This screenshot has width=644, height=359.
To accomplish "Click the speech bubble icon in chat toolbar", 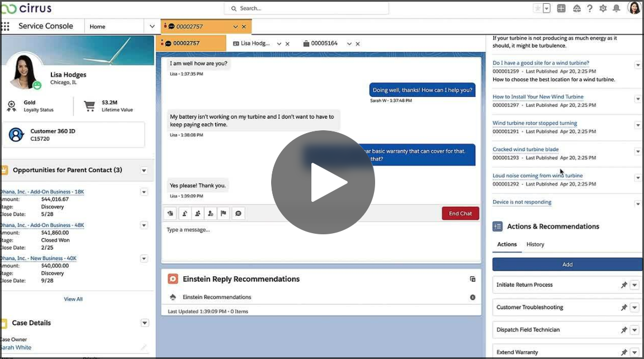I will point(238,213).
